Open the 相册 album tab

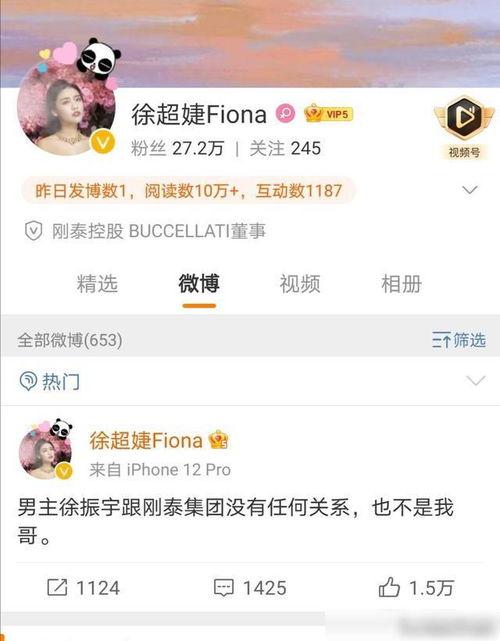point(401,284)
